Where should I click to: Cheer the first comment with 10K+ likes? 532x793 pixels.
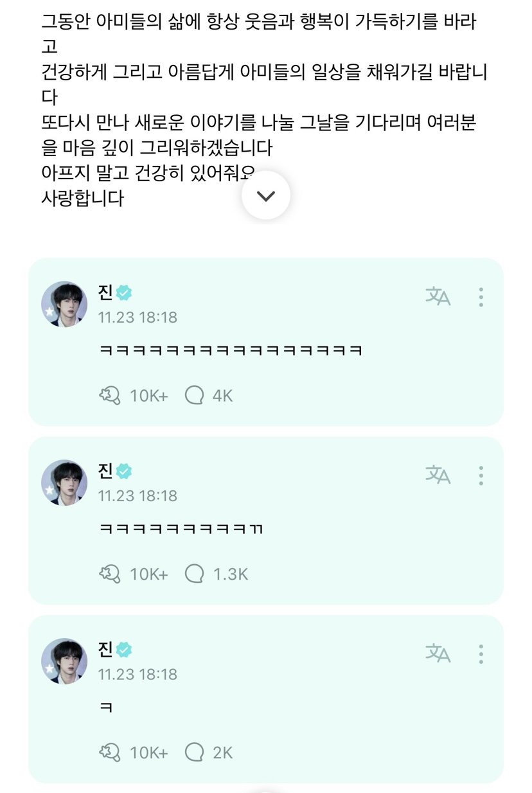[x=133, y=396]
